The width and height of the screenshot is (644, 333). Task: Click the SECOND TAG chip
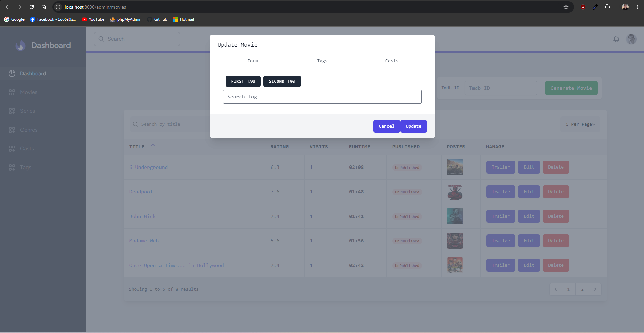click(x=282, y=81)
